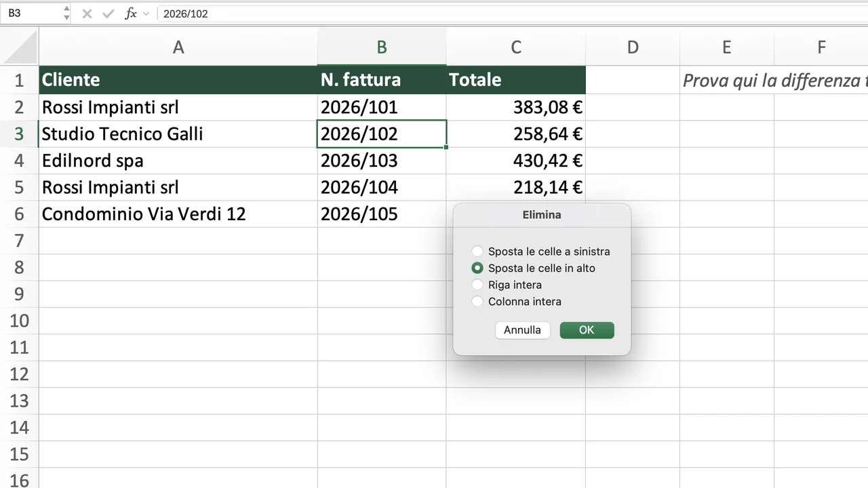Click selected cell 2026/102

(382, 134)
